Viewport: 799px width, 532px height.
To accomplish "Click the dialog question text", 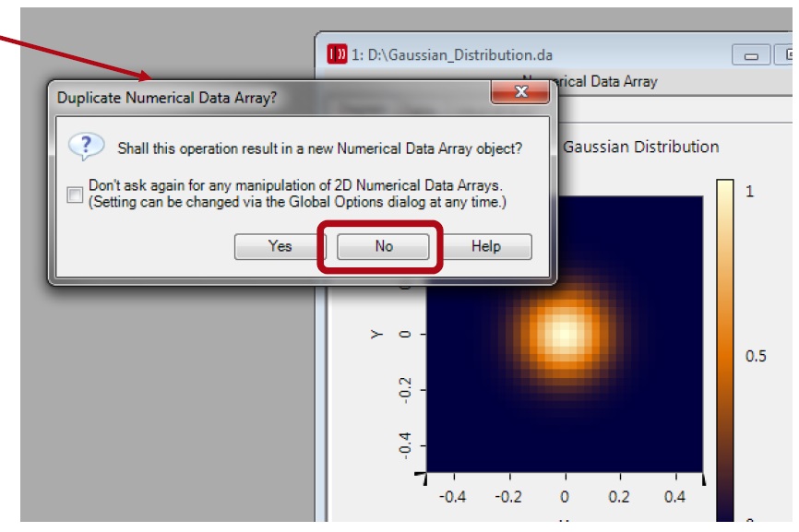I will coord(320,148).
